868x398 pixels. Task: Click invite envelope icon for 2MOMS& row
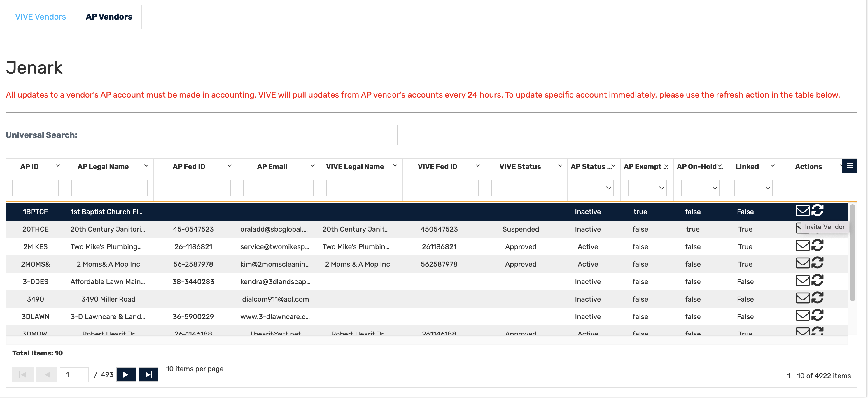pyautogui.click(x=802, y=263)
